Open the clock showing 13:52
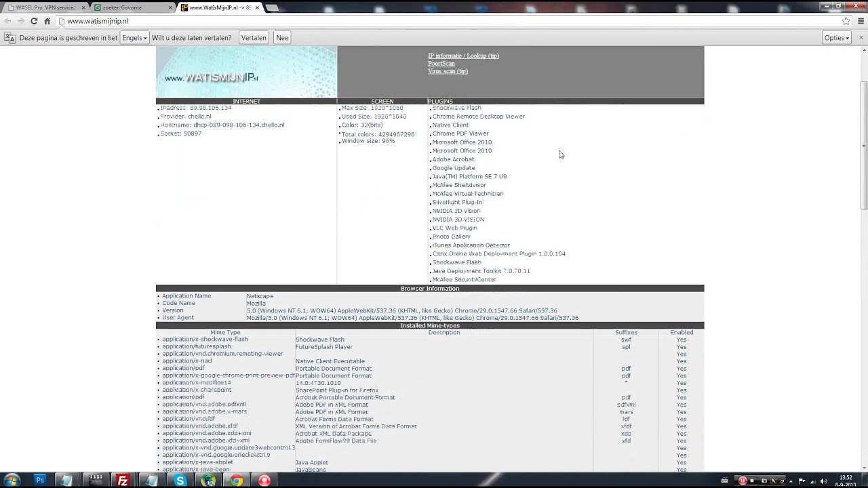The height and width of the screenshot is (488, 868). coord(846,481)
